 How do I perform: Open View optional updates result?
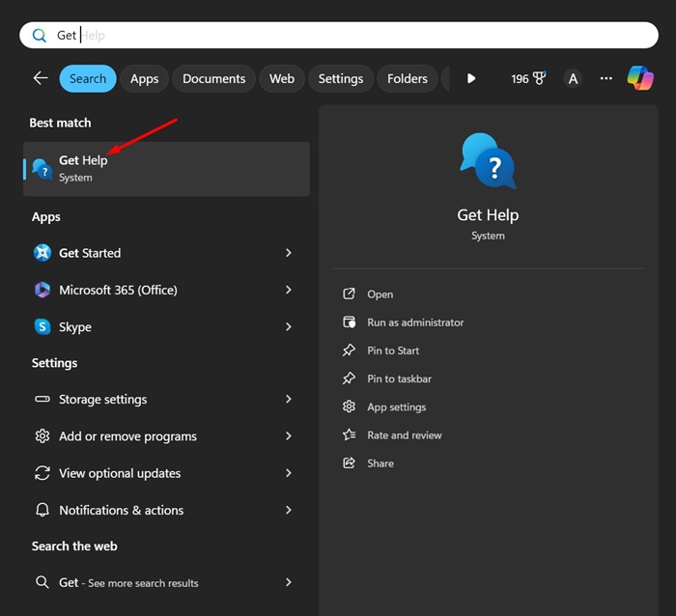[166, 473]
